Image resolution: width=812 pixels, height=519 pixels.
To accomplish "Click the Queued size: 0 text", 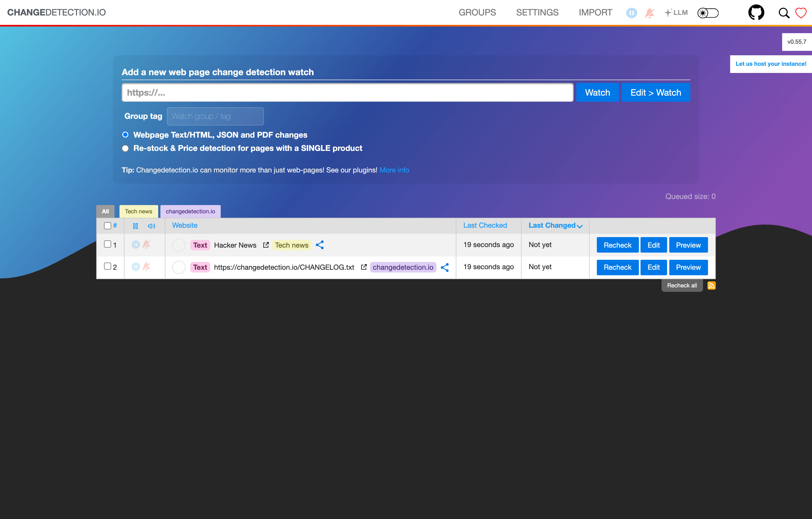I will point(690,196).
